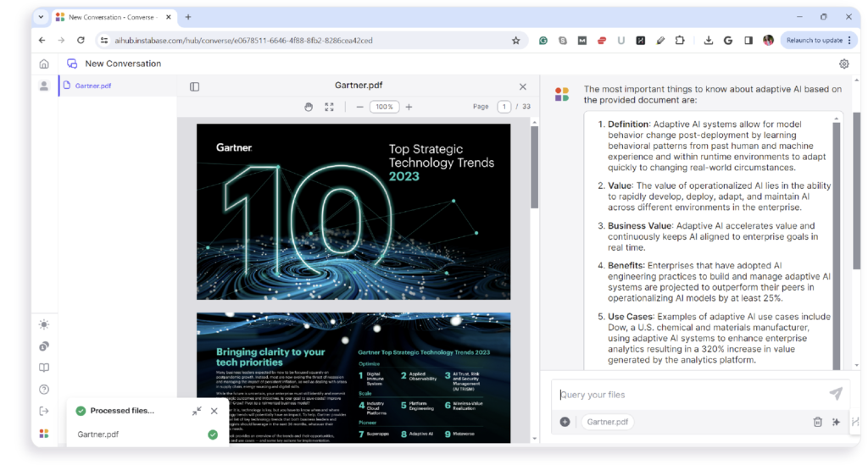
Task: Open Chrome three-dot menu
Action: click(849, 41)
